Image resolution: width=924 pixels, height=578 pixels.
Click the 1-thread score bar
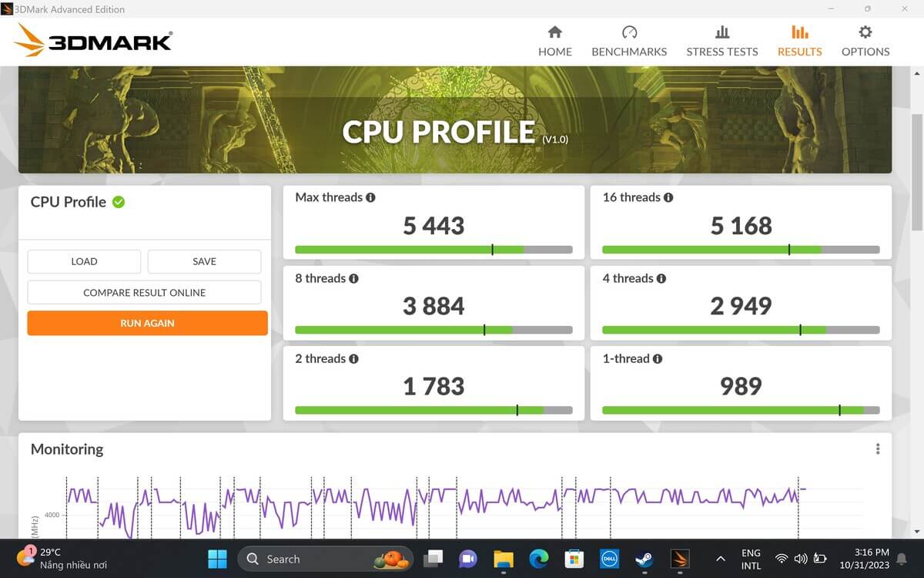(741, 410)
